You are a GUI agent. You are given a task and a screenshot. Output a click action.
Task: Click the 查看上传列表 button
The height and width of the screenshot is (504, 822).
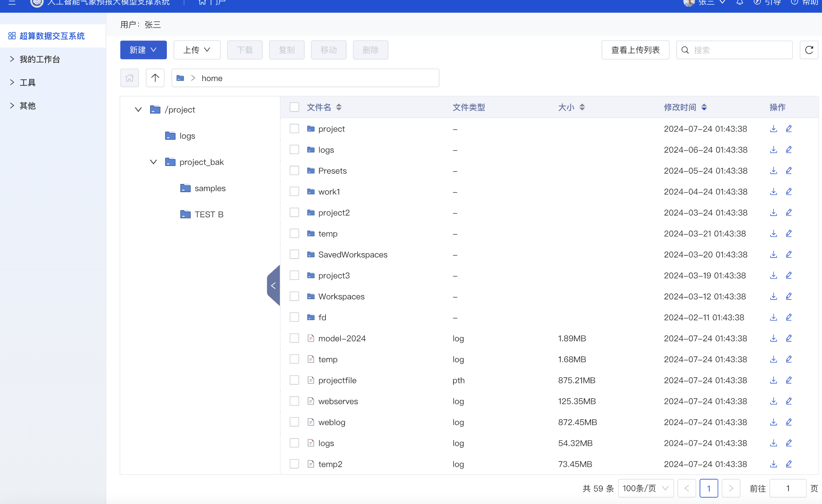(x=635, y=50)
